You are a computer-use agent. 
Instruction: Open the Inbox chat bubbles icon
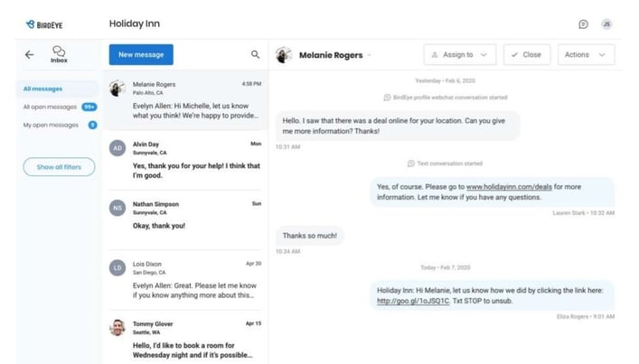pos(59,54)
